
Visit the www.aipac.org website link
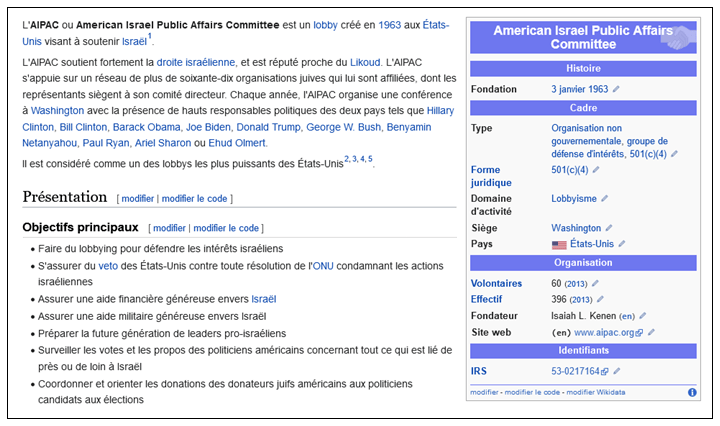point(608,332)
